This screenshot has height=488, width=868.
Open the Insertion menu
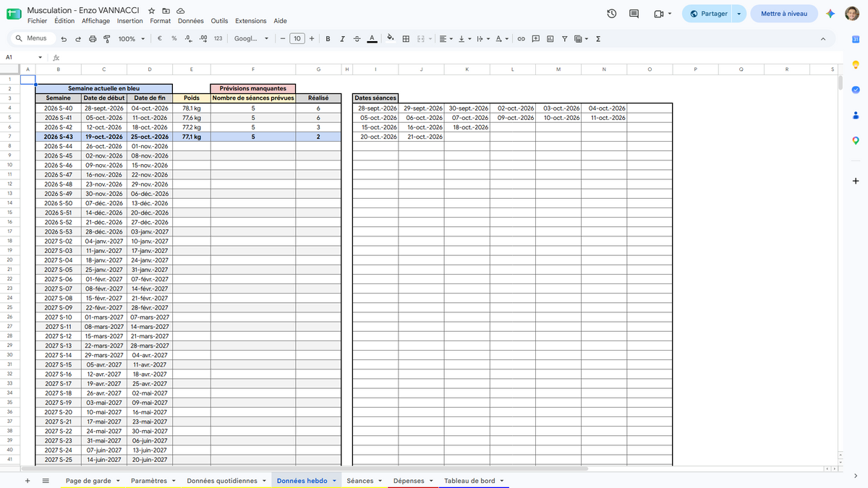(130, 21)
